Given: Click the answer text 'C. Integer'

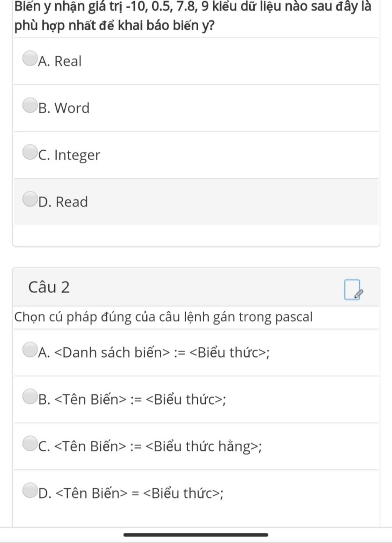Looking at the screenshot, I should tap(69, 155).
